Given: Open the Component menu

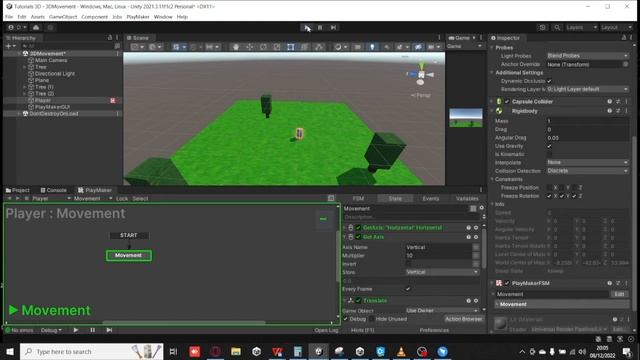Looking at the screenshot, I should point(94,17).
